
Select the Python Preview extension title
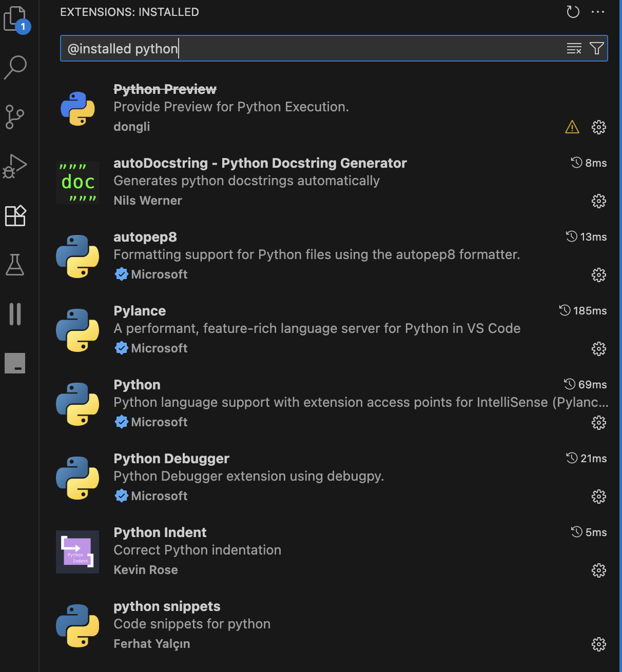tap(165, 89)
